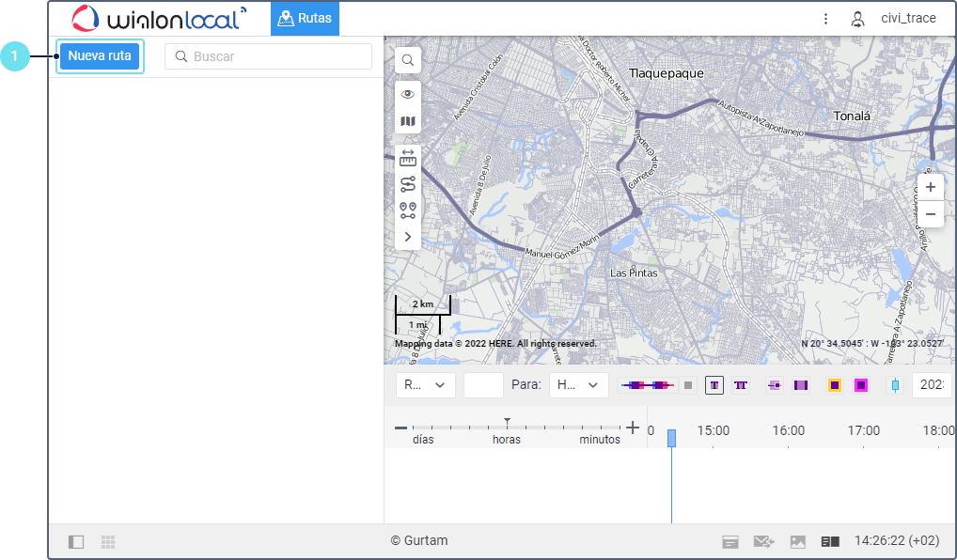Open the image icon in bottom bar

click(x=798, y=542)
